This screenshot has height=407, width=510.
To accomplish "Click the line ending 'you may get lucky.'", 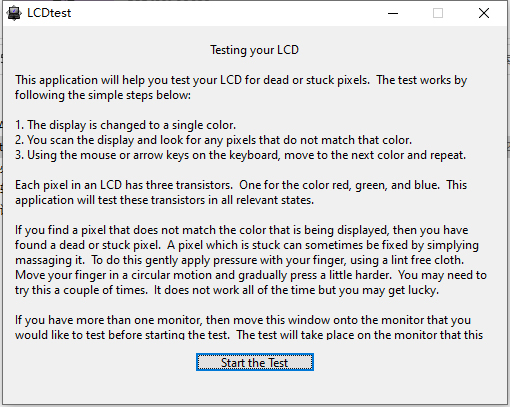I will coord(227,290).
